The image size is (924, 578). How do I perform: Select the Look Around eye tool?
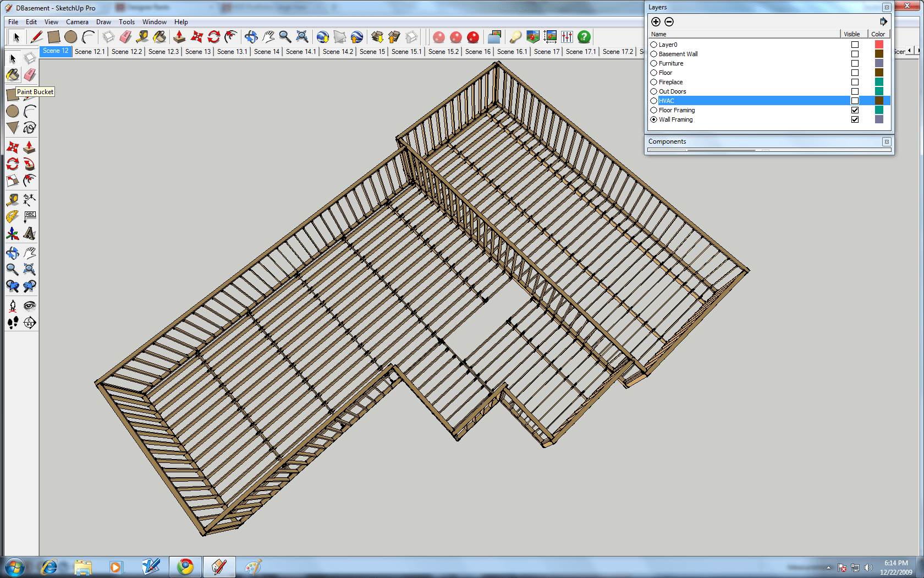[30, 306]
